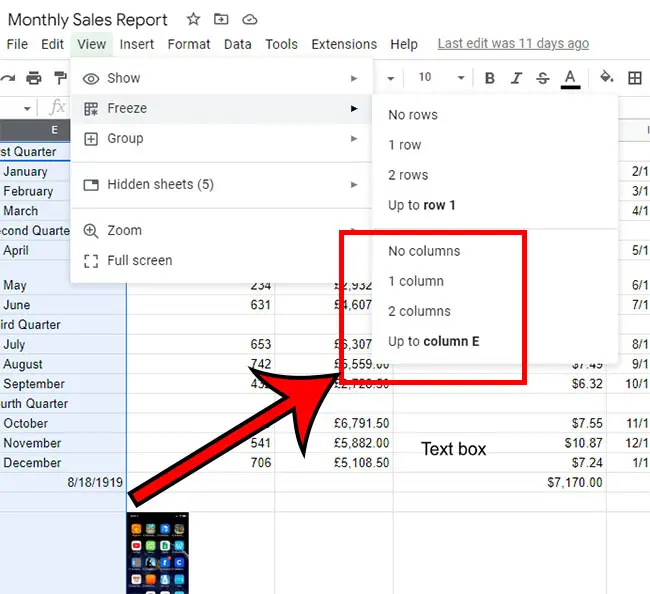Image resolution: width=650 pixels, height=594 pixels.
Task: Open the last edit history link
Action: pos(513,44)
